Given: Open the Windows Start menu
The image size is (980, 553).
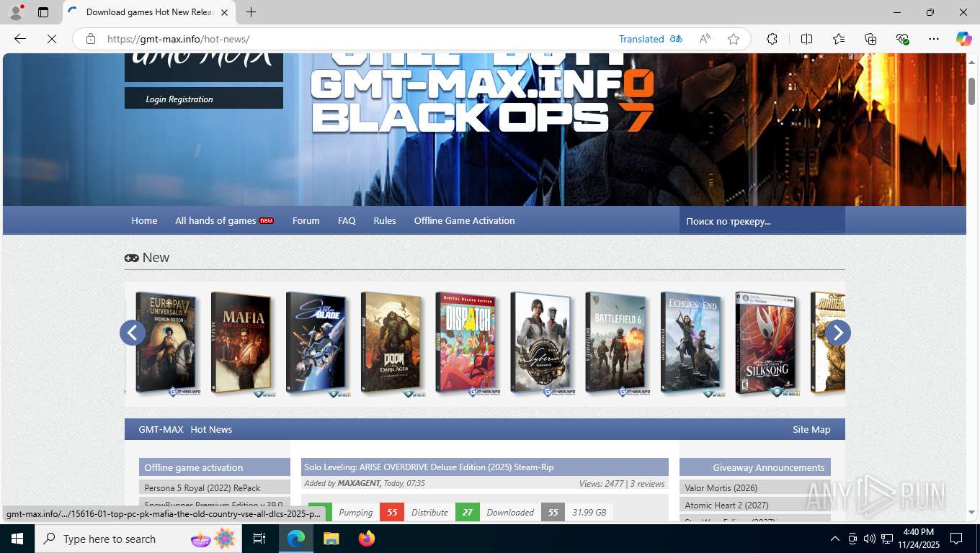Looking at the screenshot, I should (x=17, y=539).
